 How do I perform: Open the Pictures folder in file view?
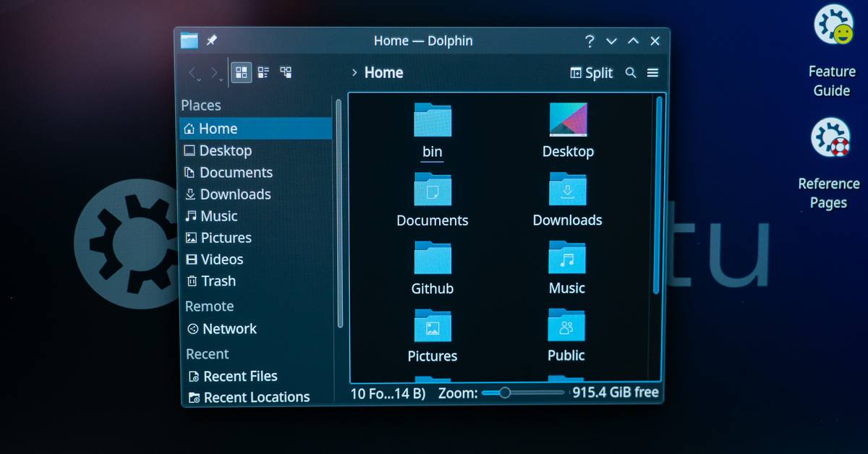pyautogui.click(x=433, y=327)
